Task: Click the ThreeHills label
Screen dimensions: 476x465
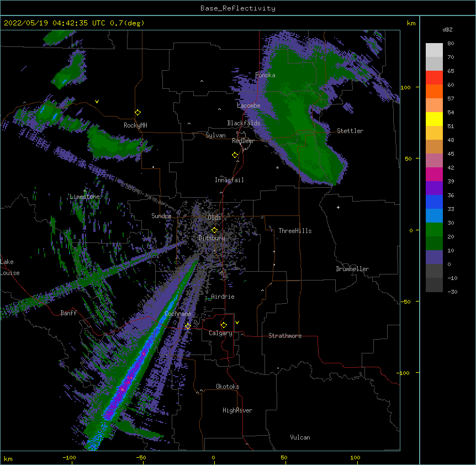Action: 295,231
